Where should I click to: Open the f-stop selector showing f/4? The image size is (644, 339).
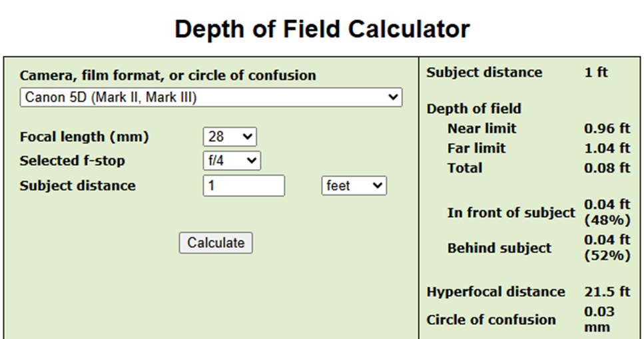(231, 161)
